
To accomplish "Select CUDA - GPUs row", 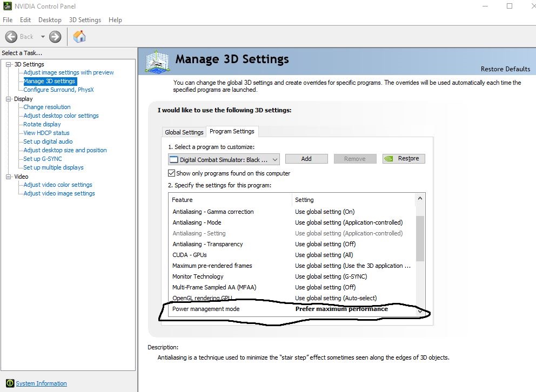I will 292,255.
